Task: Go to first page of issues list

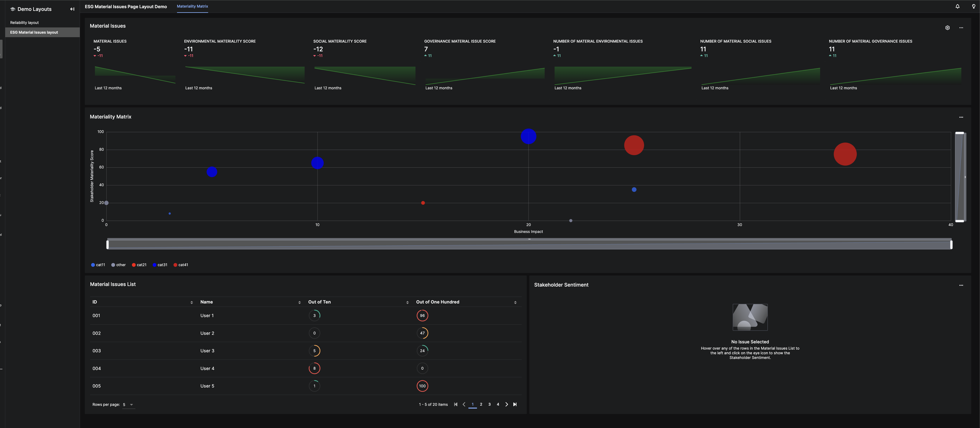Action: tap(455, 404)
